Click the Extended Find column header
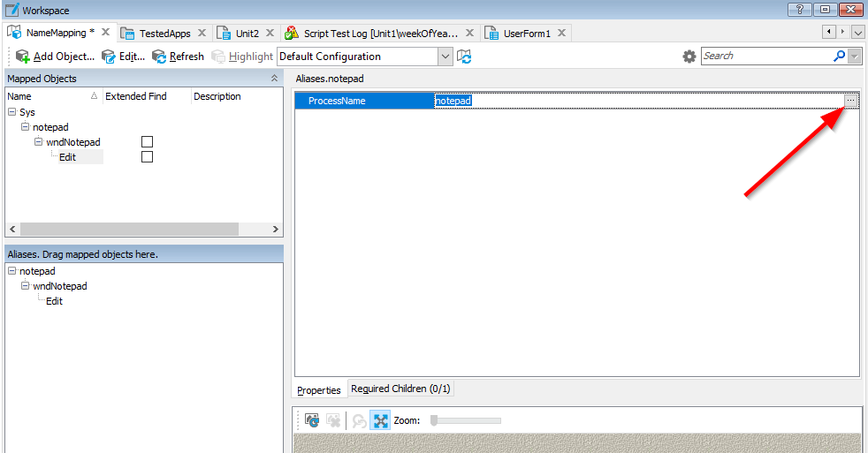The image size is (868, 453). coord(147,96)
